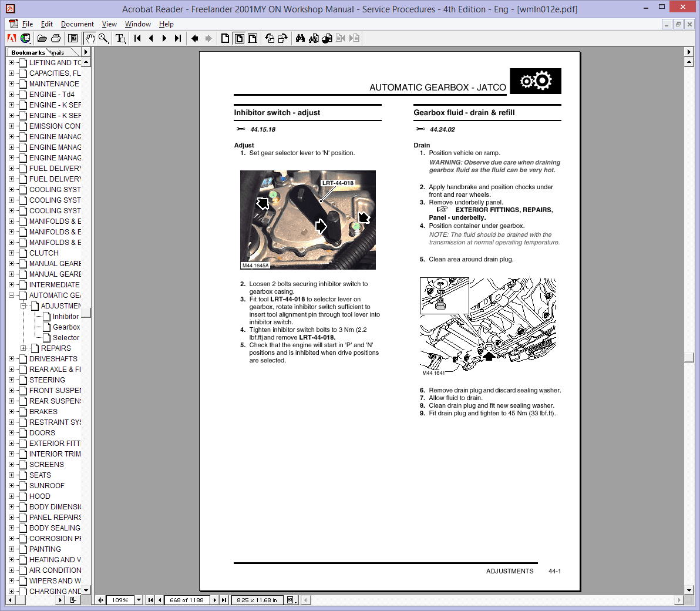This screenshot has width=700, height=611.
Task: Expand the STEERING bookmark
Action: coord(12,380)
